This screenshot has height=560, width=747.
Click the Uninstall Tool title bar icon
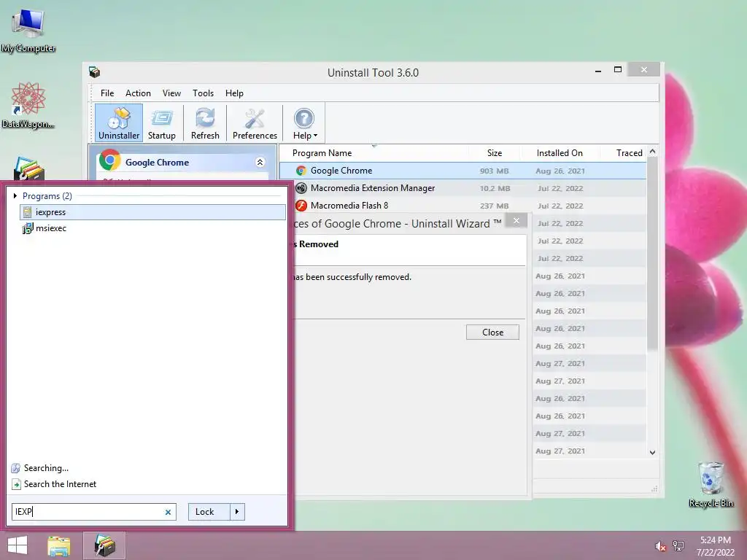[x=94, y=72]
